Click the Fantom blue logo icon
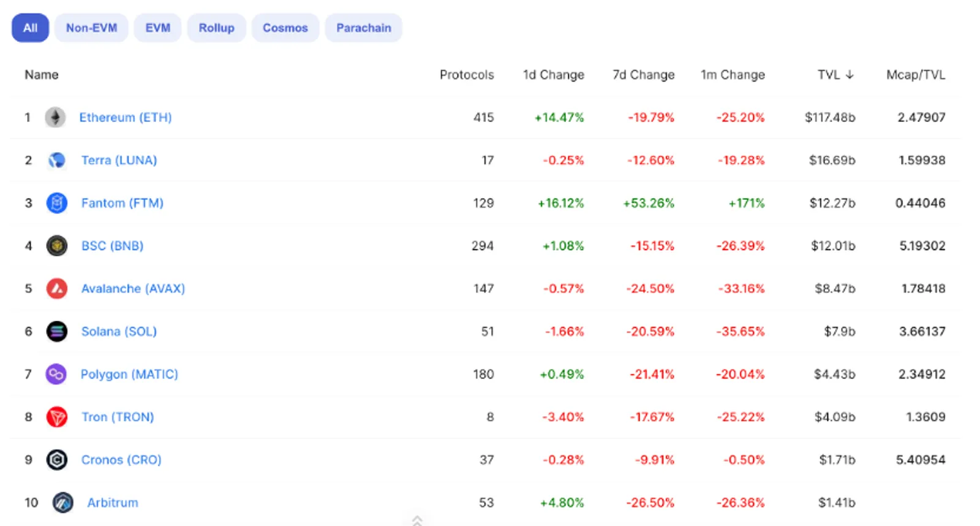This screenshot has width=980, height=526. 56,203
